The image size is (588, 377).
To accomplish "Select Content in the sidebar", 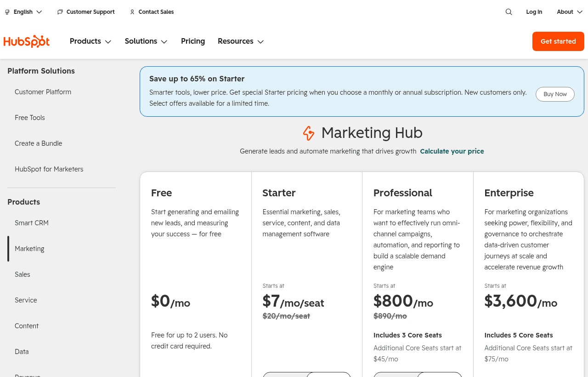I will (x=27, y=326).
